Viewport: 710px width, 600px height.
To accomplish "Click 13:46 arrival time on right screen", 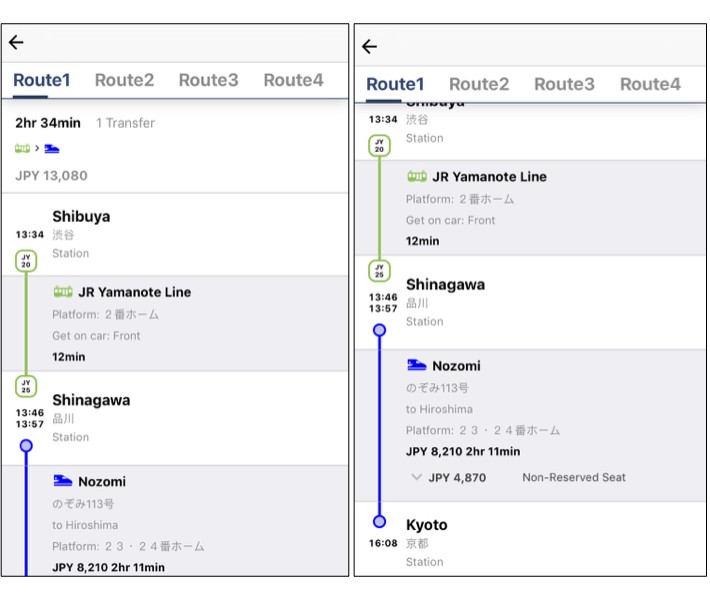I will click(383, 297).
